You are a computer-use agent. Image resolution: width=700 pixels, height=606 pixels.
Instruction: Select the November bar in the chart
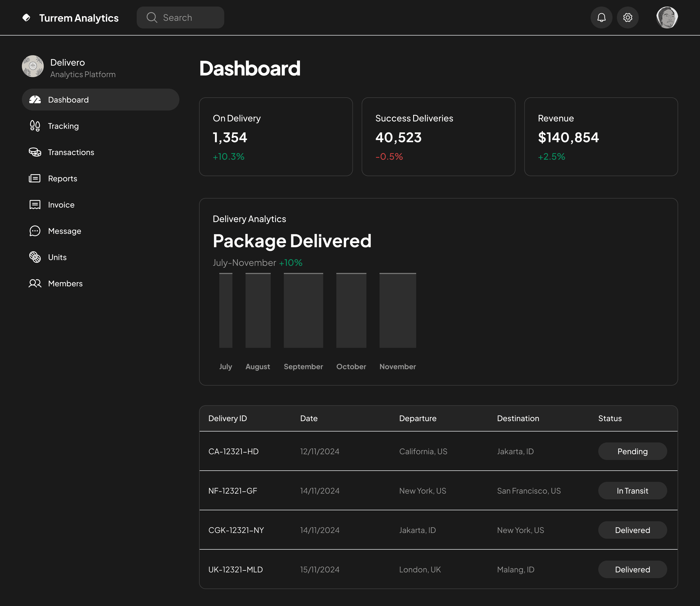[x=397, y=310]
